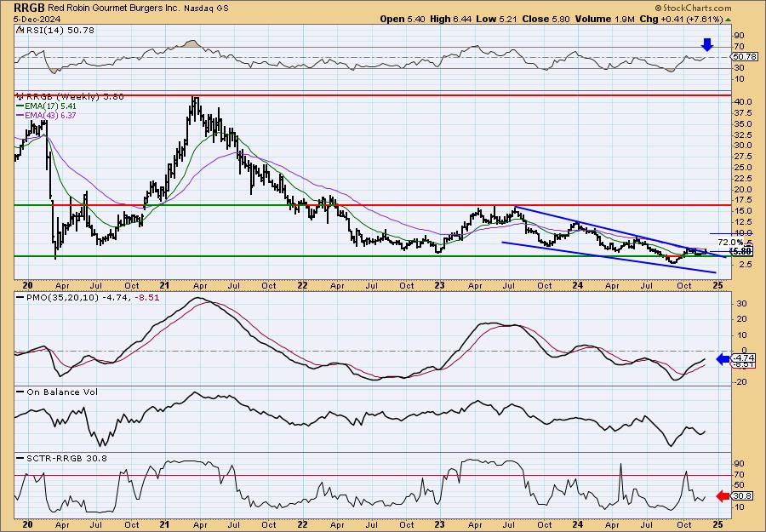Viewport: 766px width, 532px height.
Task: Click the 37.5 price axis label
Action: click(741, 113)
